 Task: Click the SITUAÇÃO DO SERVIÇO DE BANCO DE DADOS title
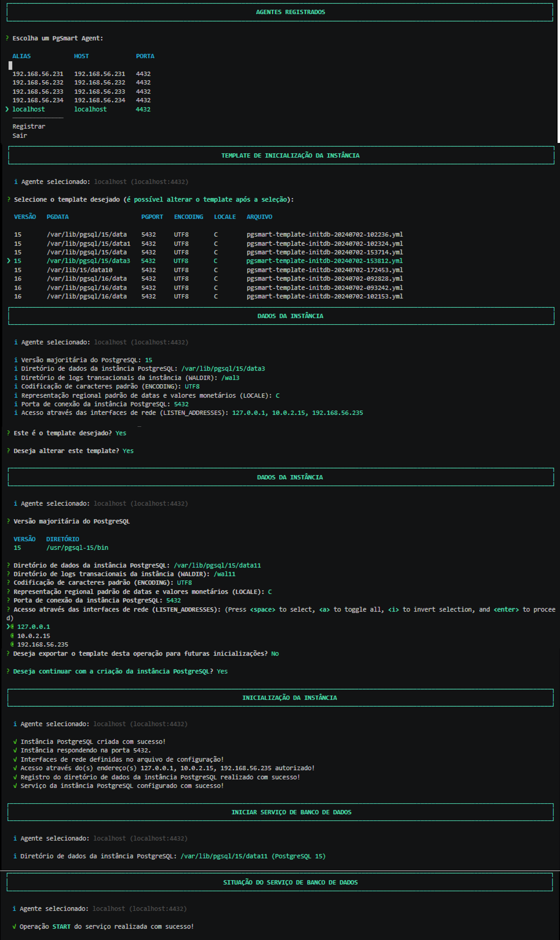coord(290,882)
